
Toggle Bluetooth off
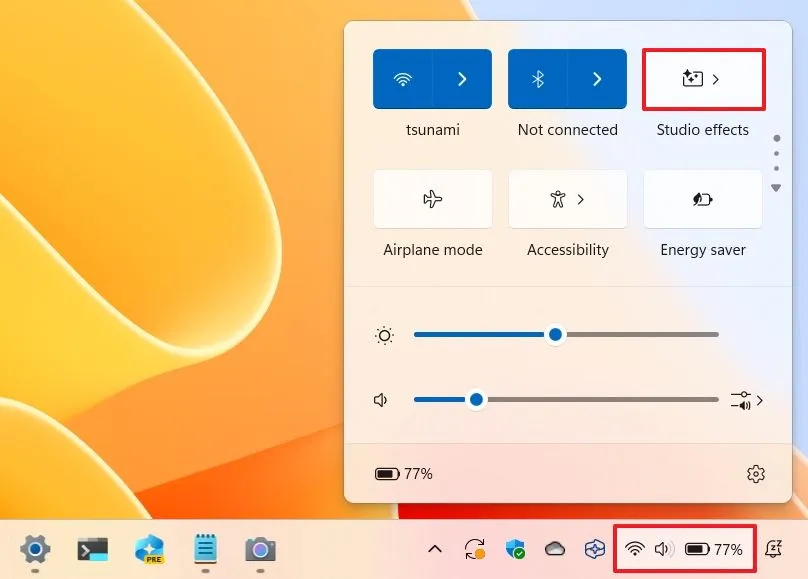pyautogui.click(x=538, y=78)
